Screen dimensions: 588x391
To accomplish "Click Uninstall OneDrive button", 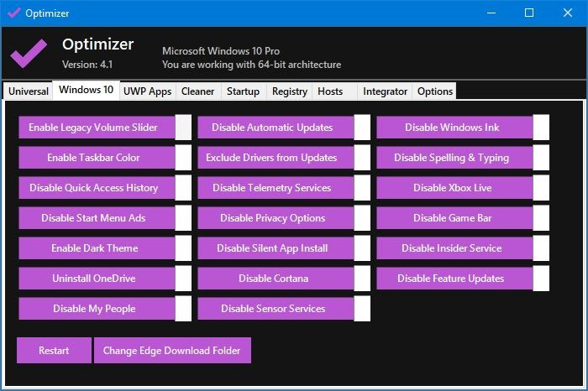I will tap(97, 279).
